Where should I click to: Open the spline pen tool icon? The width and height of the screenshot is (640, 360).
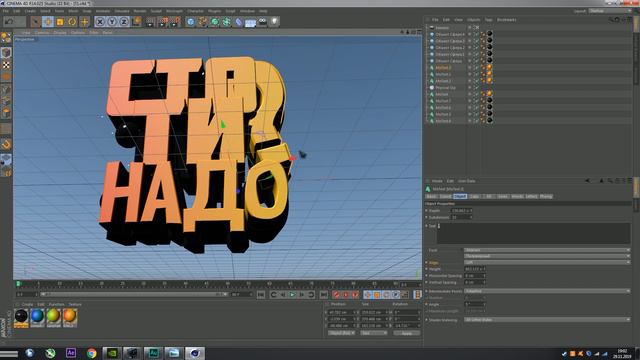202,22
